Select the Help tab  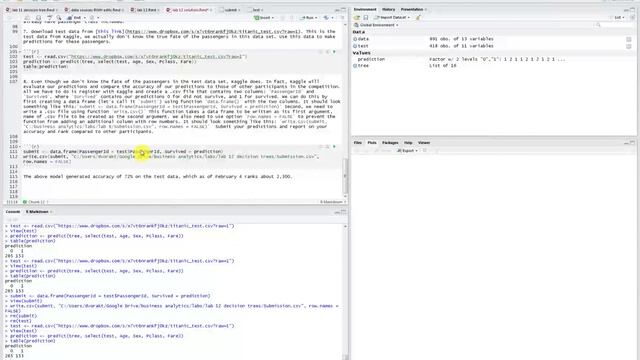(x=408, y=143)
